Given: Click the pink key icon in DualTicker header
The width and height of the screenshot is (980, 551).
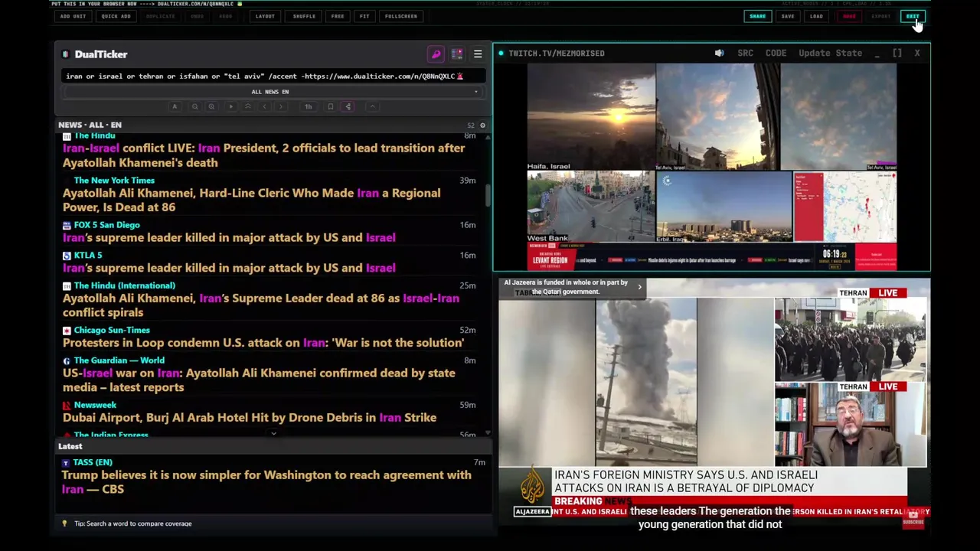Looking at the screenshot, I should tap(436, 54).
